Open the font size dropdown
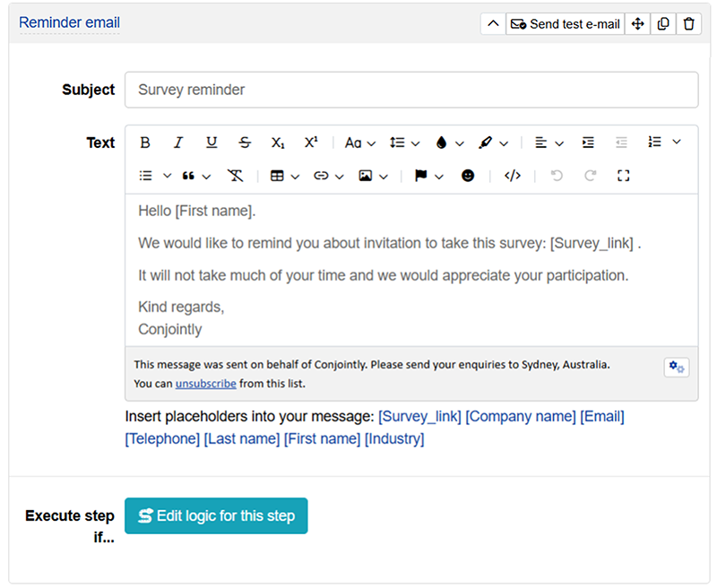Image resolution: width=717 pixels, height=588 pixels. tap(360, 143)
